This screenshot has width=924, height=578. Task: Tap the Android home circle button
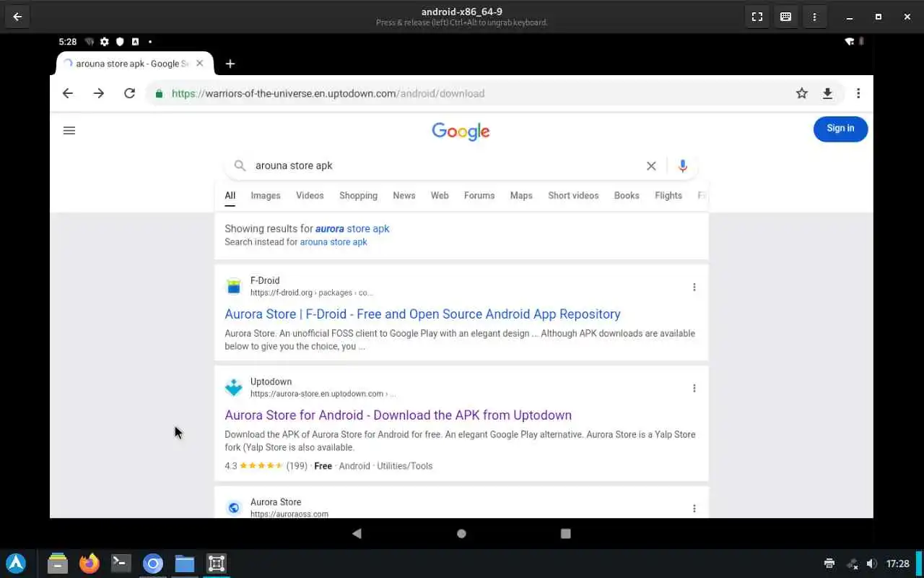pyautogui.click(x=461, y=533)
